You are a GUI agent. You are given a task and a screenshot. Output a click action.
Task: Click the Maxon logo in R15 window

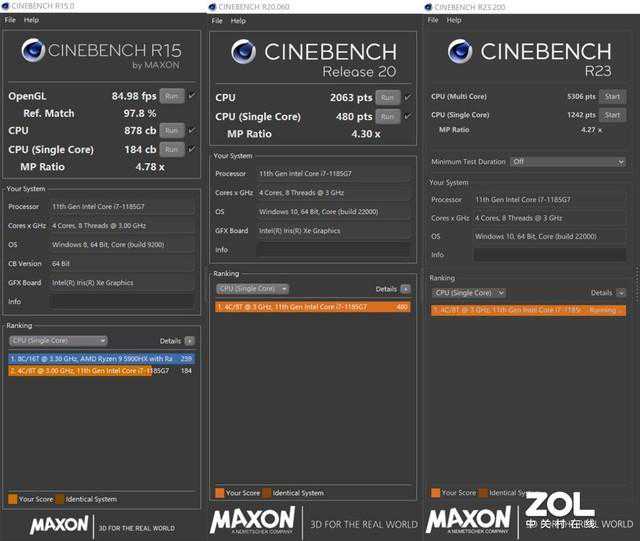point(59,524)
